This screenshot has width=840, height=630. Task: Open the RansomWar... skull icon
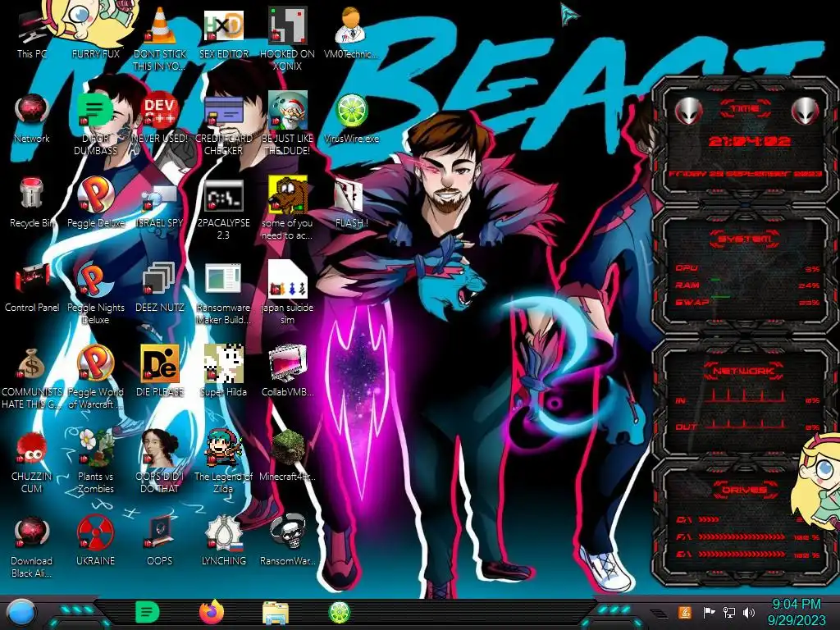[x=287, y=541]
